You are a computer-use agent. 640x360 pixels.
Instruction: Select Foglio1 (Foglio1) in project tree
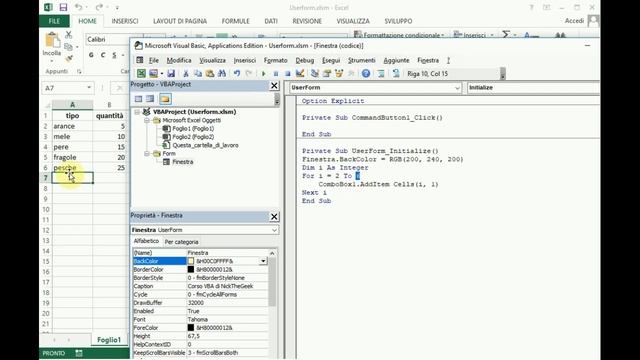193,129
